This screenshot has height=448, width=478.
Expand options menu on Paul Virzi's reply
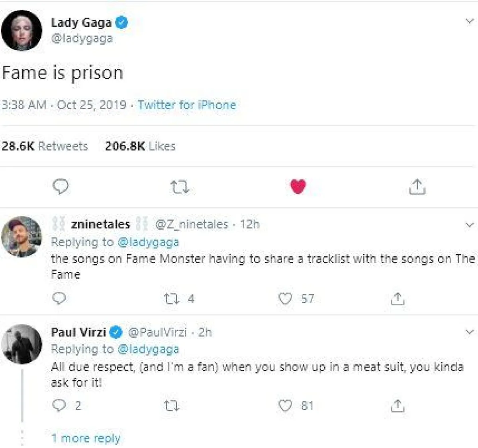coord(470,332)
